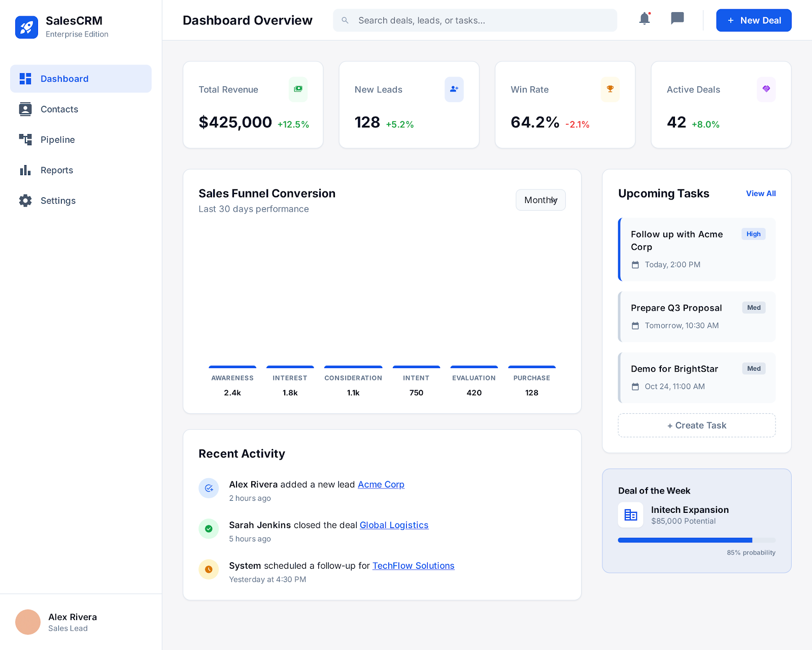The width and height of the screenshot is (812, 650).
Task: Expand the search suggestions in search bar
Action: (x=475, y=20)
